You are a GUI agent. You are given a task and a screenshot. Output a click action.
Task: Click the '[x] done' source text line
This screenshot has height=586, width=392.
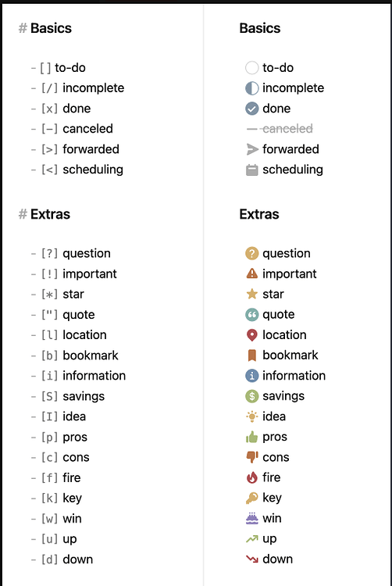pos(61,109)
